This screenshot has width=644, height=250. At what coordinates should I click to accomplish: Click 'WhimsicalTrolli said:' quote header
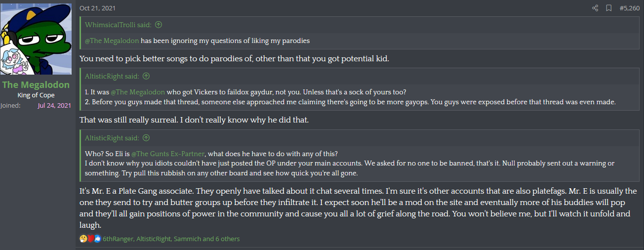coord(119,25)
